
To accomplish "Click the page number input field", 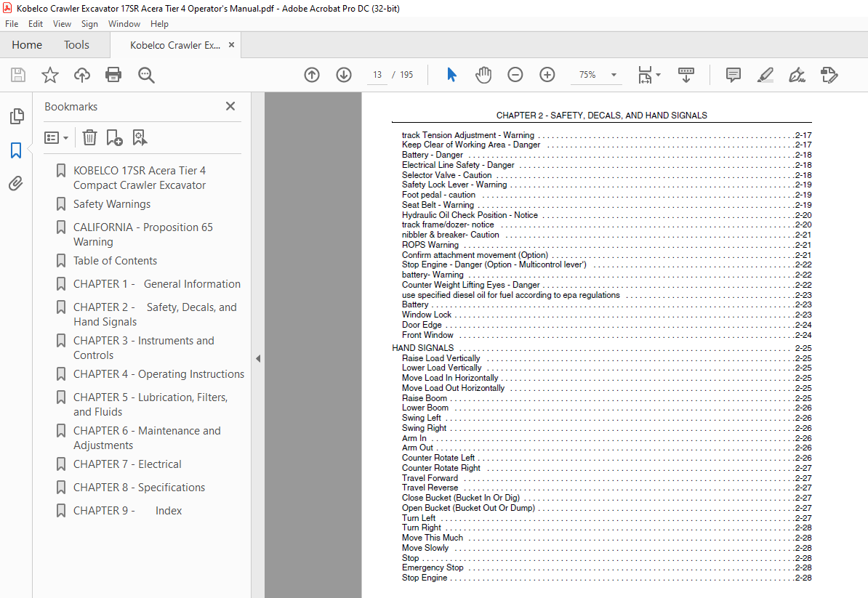I will tap(377, 75).
